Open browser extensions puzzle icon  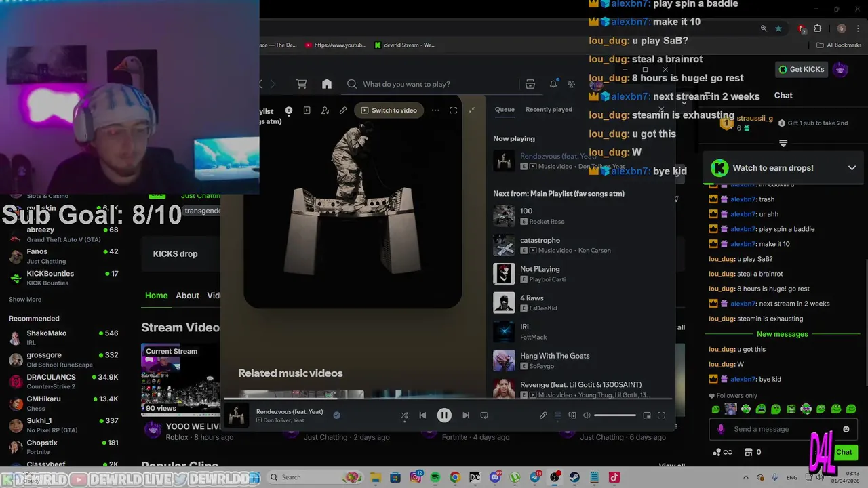click(817, 28)
